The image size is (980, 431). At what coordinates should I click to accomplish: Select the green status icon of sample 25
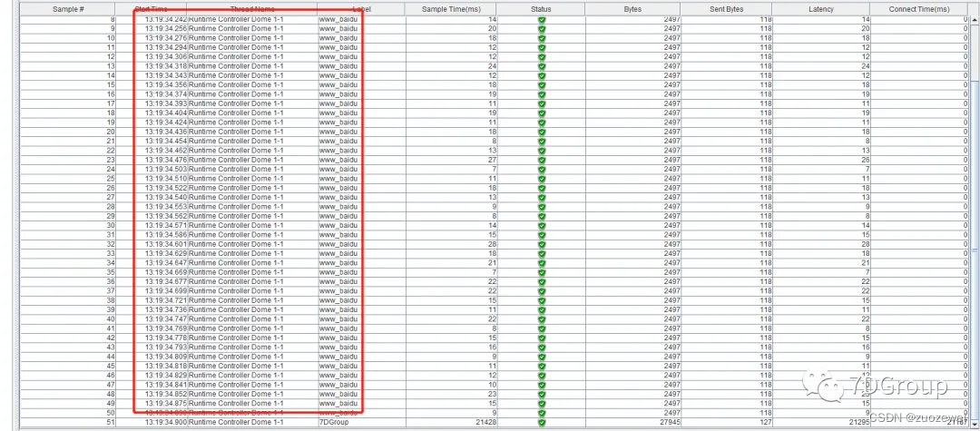coord(541,179)
